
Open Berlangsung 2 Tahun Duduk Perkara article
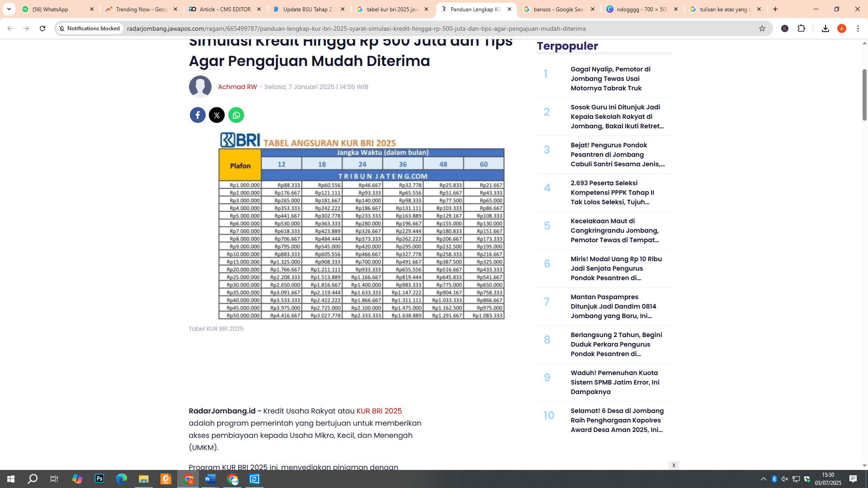tap(616, 344)
